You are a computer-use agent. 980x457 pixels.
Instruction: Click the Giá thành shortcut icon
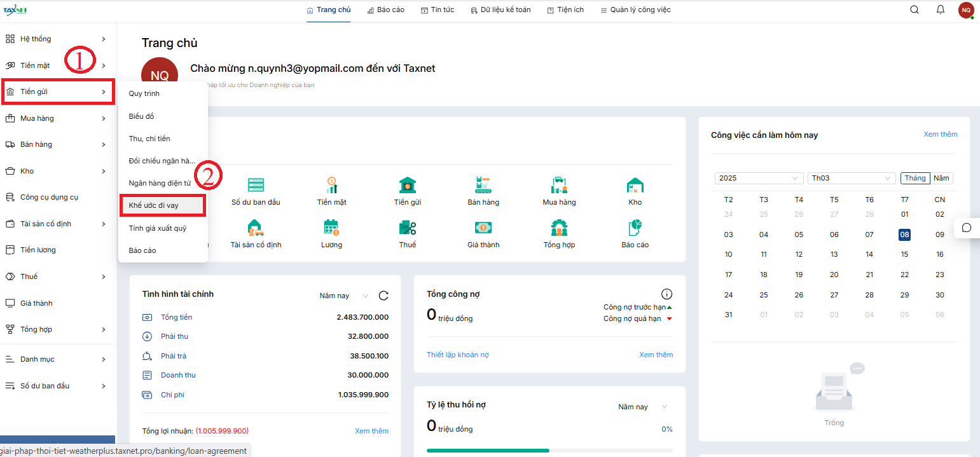pyautogui.click(x=483, y=228)
